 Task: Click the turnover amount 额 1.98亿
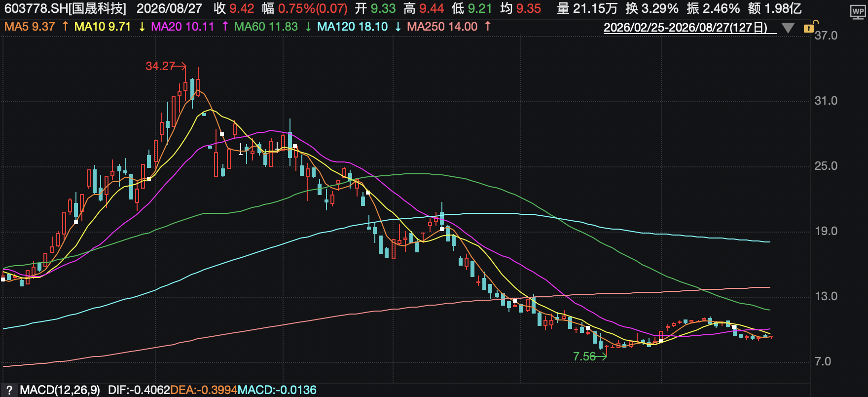774,9
